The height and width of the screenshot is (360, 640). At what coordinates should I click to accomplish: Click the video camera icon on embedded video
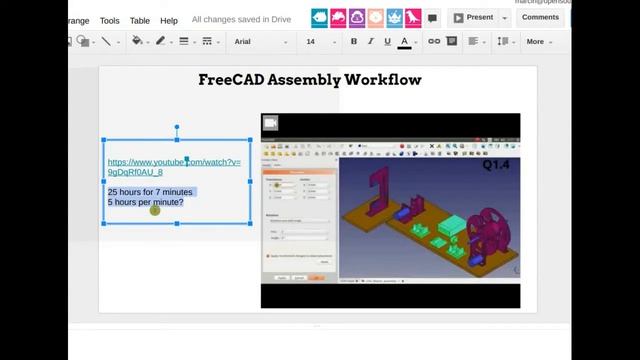[270, 123]
